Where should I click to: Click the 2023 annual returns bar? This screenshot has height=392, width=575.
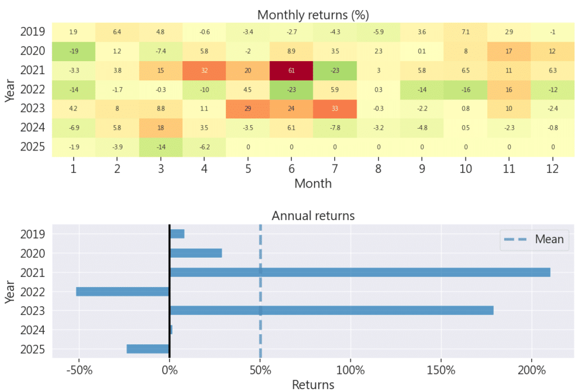tap(331, 311)
